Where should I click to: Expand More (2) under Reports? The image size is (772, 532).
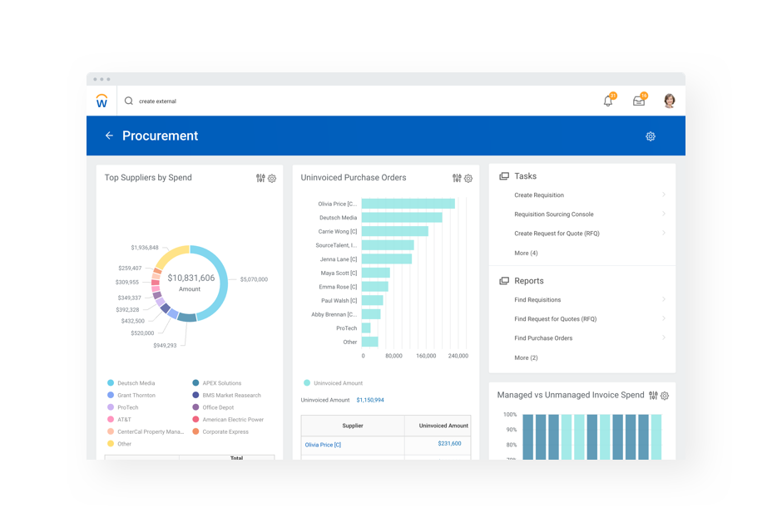click(x=526, y=357)
